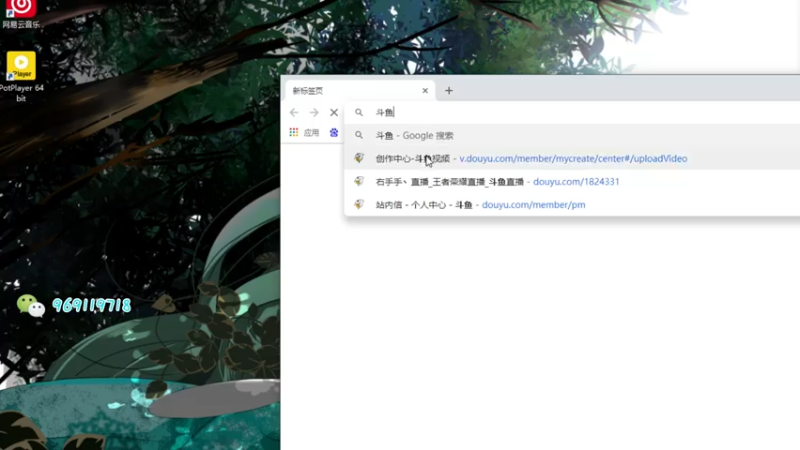Stop loading the page with the X button
The image size is (800, 450).
pos(334,112)
